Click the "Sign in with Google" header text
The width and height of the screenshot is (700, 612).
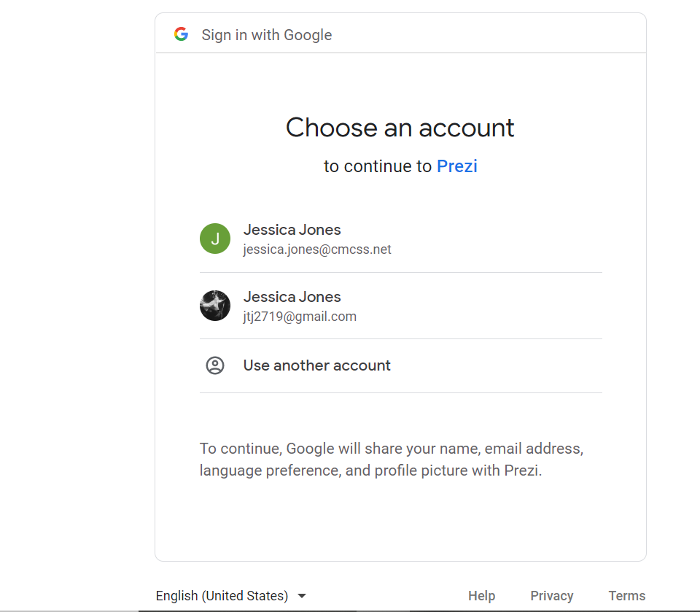coord(266,35)
